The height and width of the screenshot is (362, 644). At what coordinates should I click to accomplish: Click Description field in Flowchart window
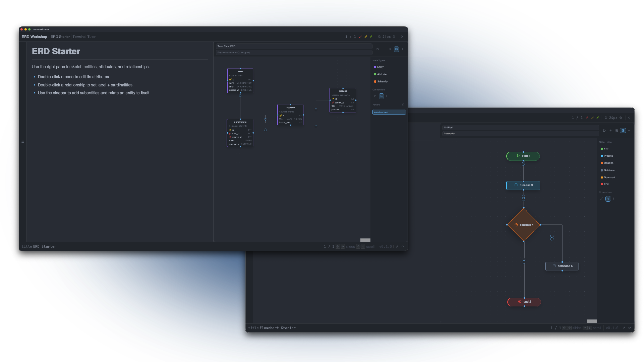[x=521, y=134]
